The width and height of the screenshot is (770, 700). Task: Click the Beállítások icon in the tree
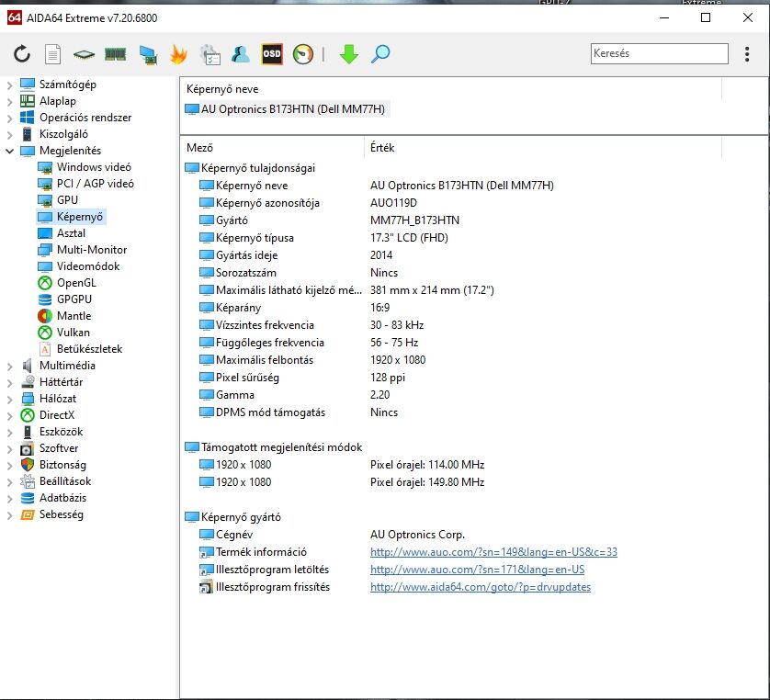point(27,481)
